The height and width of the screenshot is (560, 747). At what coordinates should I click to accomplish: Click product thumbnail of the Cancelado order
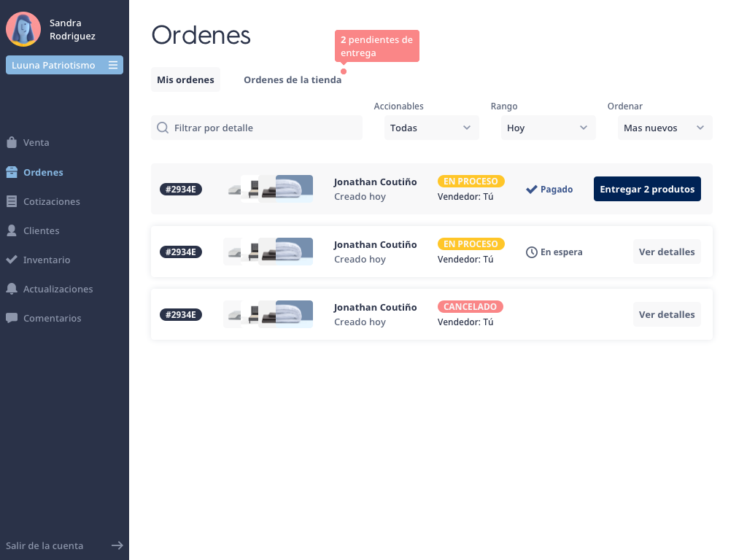pyautogui.click(x=268, y=314)
